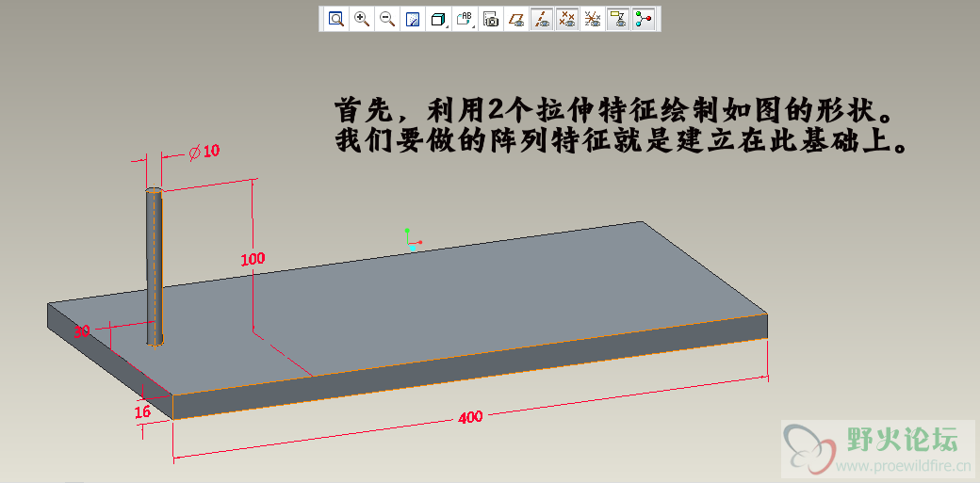Select the 400 length dimension
980x483 pixels.
[470, 417]
